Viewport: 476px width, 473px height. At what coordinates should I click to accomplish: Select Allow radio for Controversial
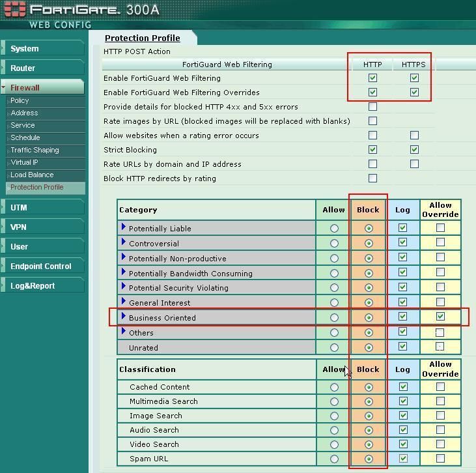click(334, 243)
